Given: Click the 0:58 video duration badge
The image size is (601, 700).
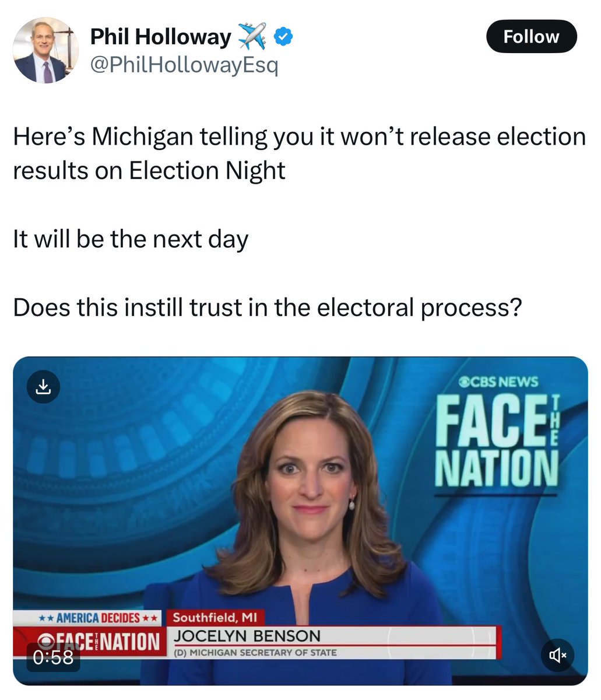Looking at the screenshot, I should tap(53, 657).
